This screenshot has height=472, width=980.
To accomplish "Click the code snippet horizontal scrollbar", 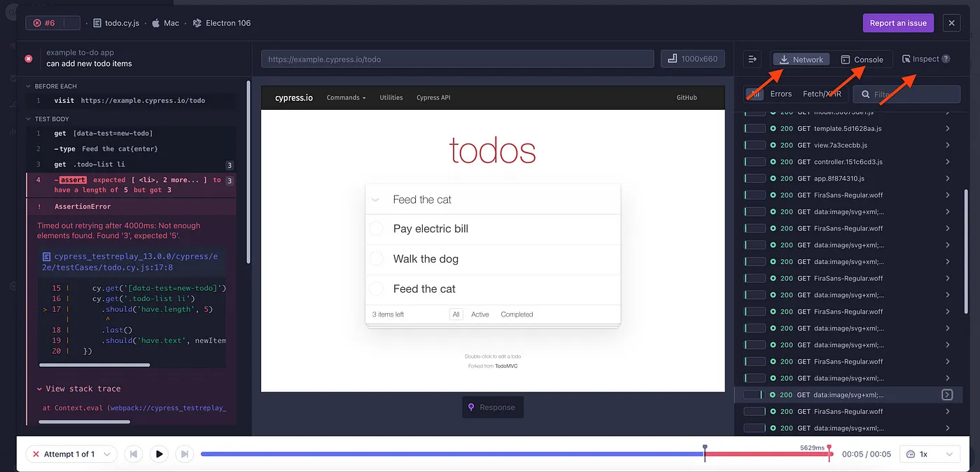I will 94,365.
